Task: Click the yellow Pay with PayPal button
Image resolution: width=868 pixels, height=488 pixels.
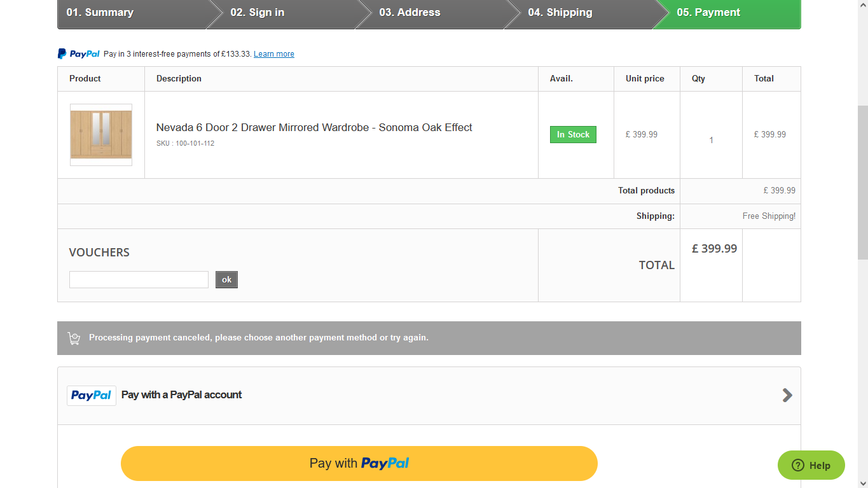Action: [x=359, y=463]
